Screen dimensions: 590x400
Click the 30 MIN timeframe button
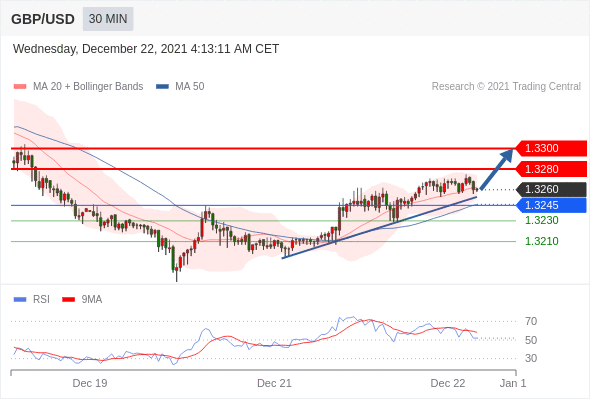click(108, 19)
